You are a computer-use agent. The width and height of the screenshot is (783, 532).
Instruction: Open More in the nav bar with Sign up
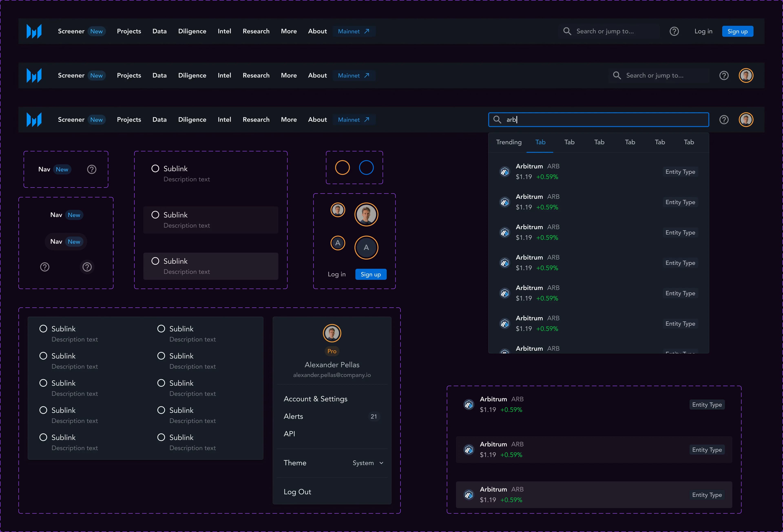tap(289, 31)
